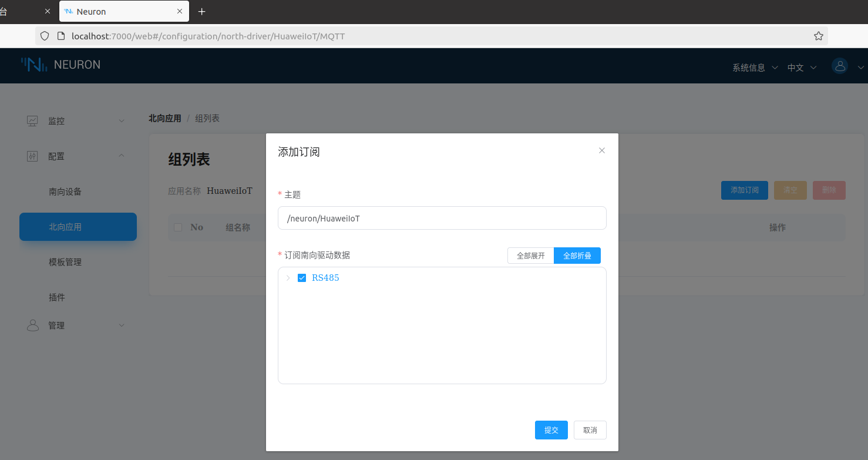This screenshot has height=460, width=868.
Task: Select the RS485 tree label
Action: coord(325,278)
